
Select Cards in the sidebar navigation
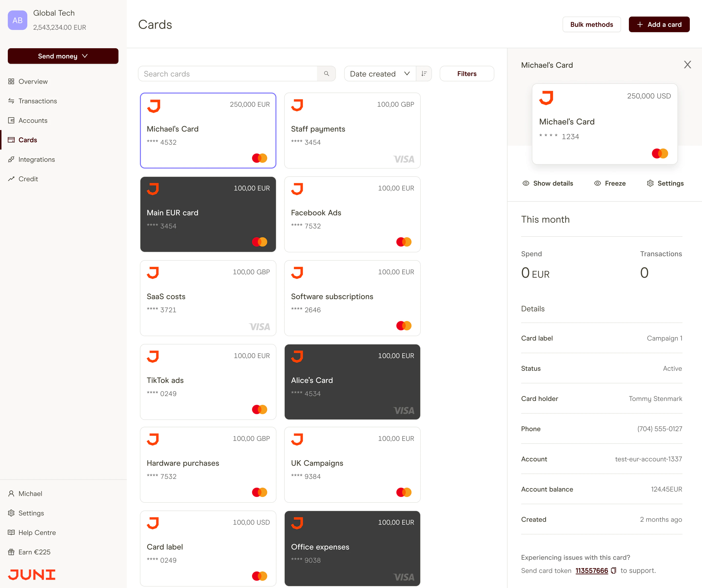point(28,140)
